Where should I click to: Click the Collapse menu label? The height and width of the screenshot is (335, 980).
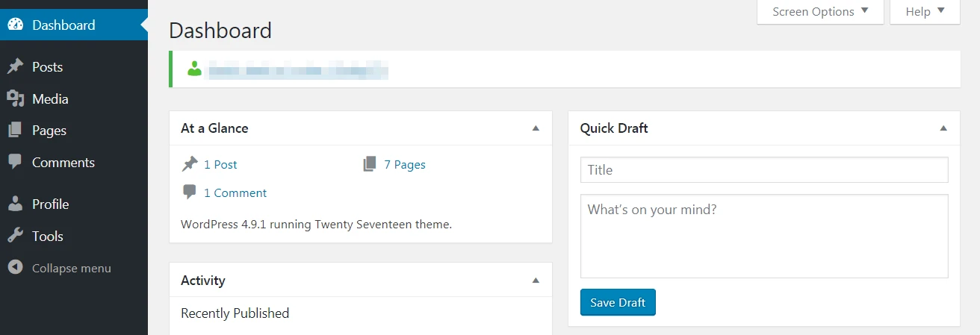(x=72, y=268)
